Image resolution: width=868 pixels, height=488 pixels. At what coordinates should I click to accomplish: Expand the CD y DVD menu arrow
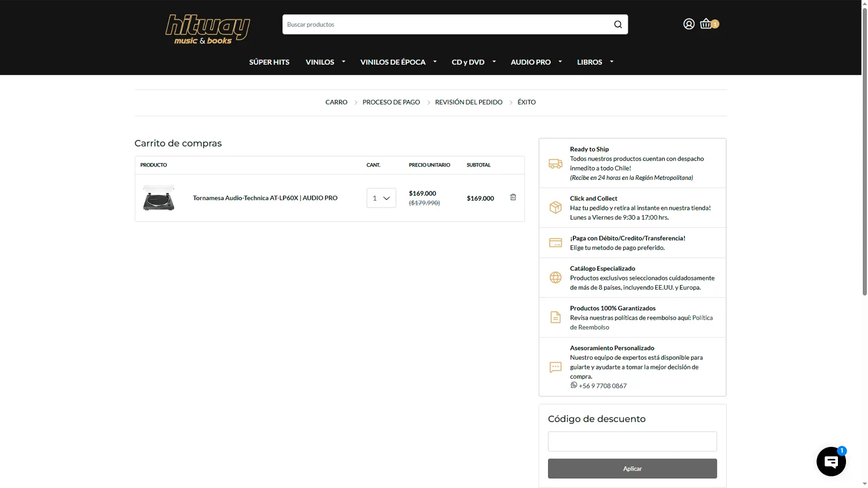coord(494,61)
